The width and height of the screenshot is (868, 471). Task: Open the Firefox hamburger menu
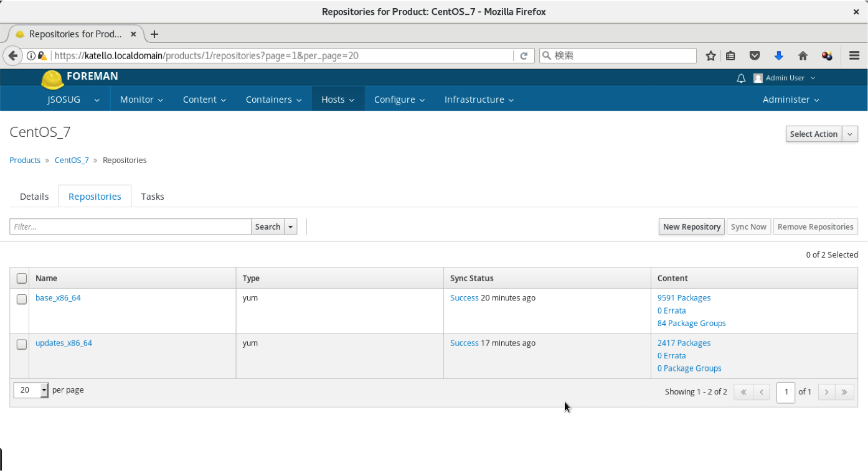coord(854,55)
